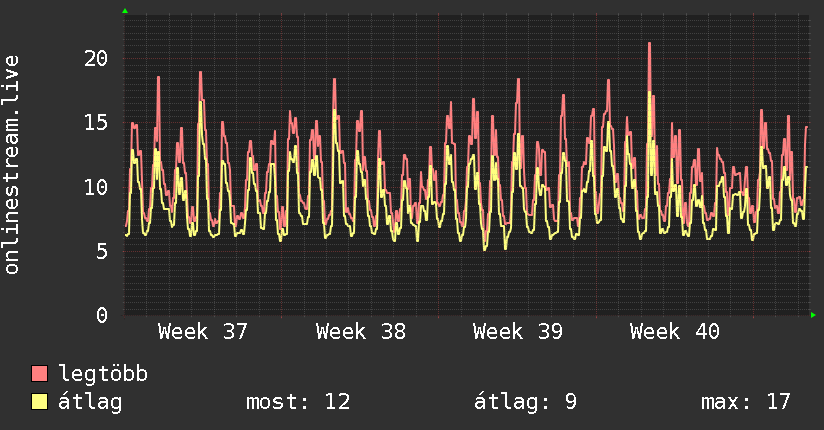Click the y-axis value 15

coord(96,123)
